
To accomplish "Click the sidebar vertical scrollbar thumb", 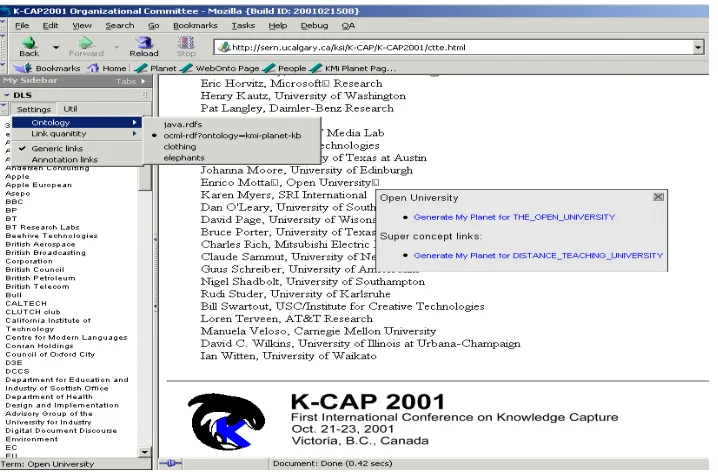I will 145,179.
